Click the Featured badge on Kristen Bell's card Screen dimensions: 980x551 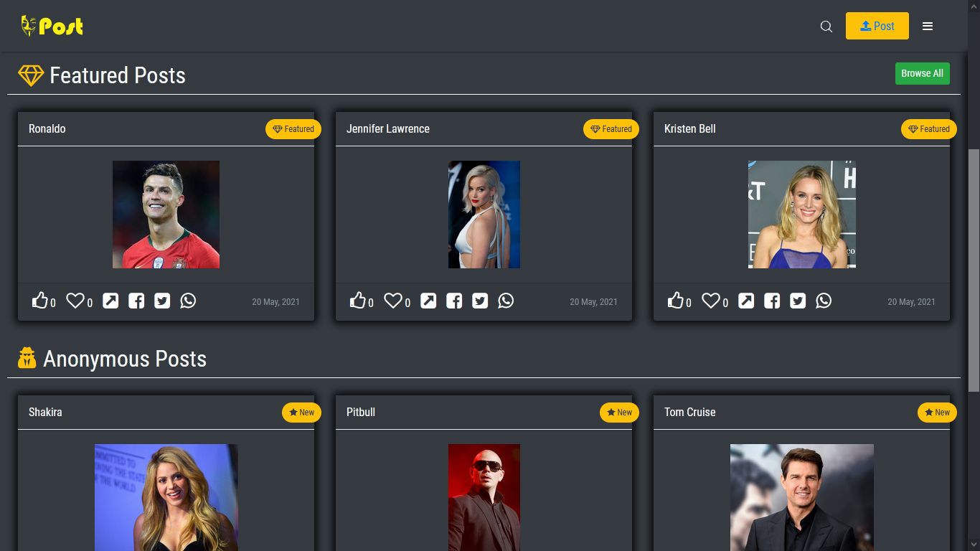pos(928,129)
